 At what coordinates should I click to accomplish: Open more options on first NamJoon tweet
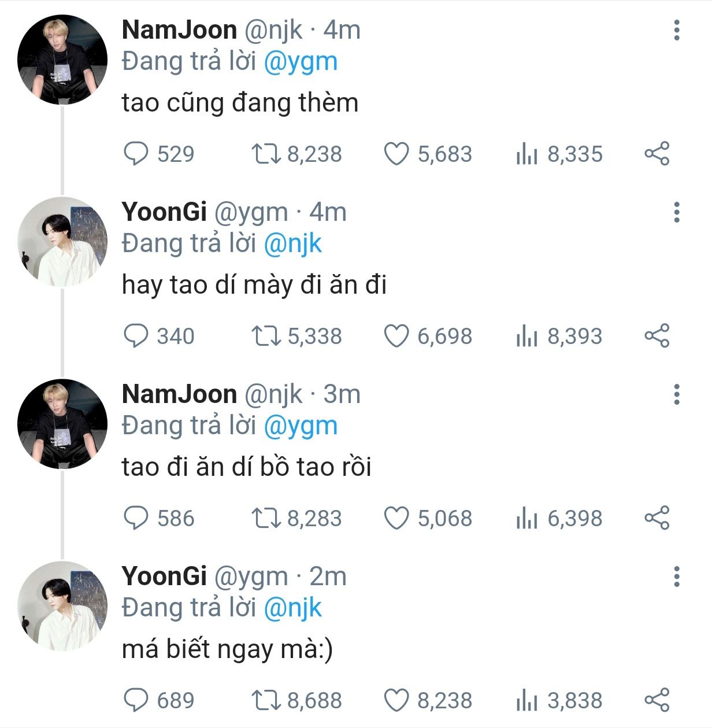(677, 30)
